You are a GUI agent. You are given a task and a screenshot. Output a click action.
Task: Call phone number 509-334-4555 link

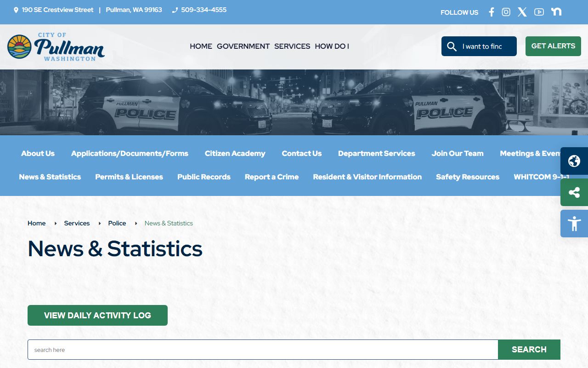(x=204, y=10)
